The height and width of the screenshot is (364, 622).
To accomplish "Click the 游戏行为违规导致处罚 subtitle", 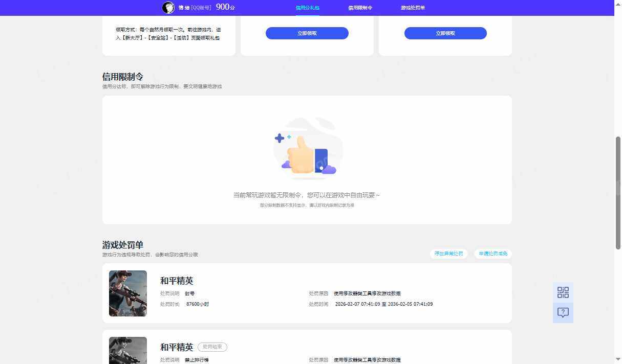I will click(150, 255).
